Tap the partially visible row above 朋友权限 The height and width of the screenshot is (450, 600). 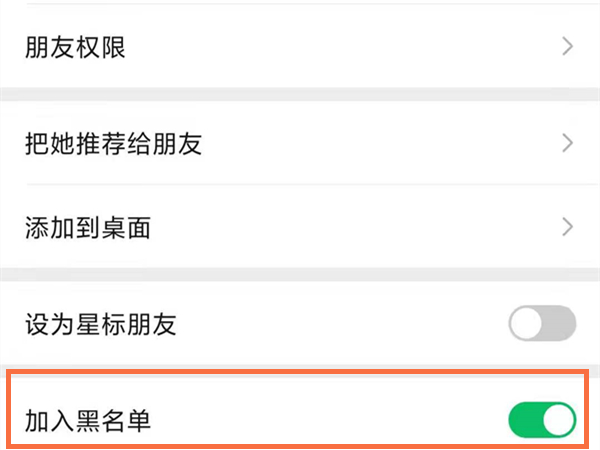pos(300,3)
